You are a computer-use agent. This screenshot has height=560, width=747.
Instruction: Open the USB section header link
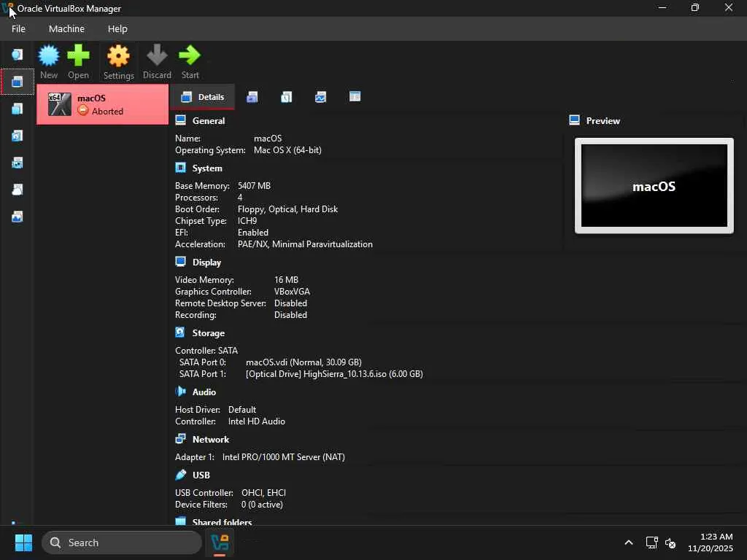pos(201,475)
